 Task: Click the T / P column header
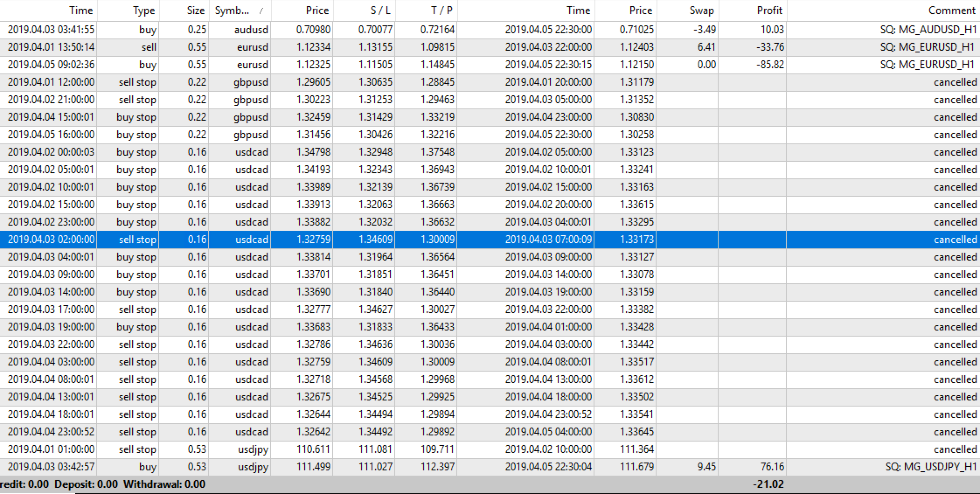[441, 10]
